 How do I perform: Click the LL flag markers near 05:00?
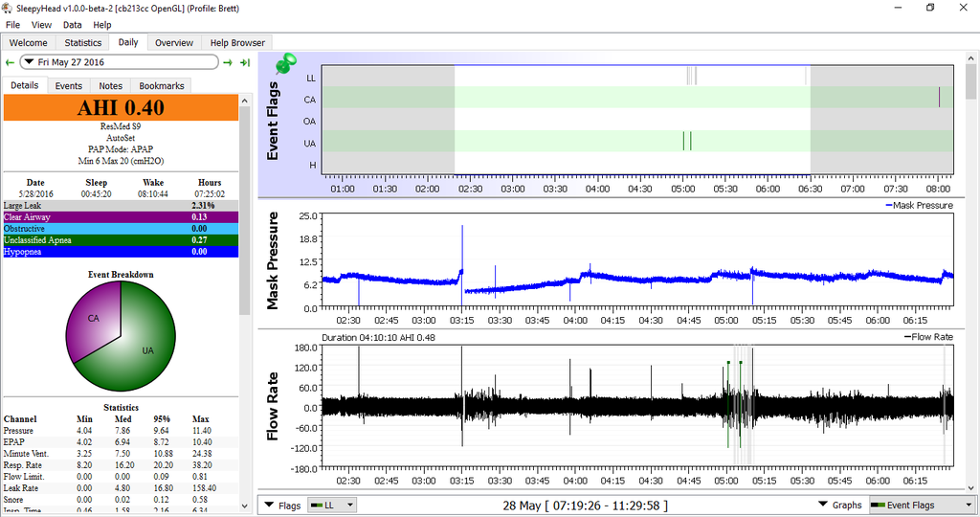[691, 77]
